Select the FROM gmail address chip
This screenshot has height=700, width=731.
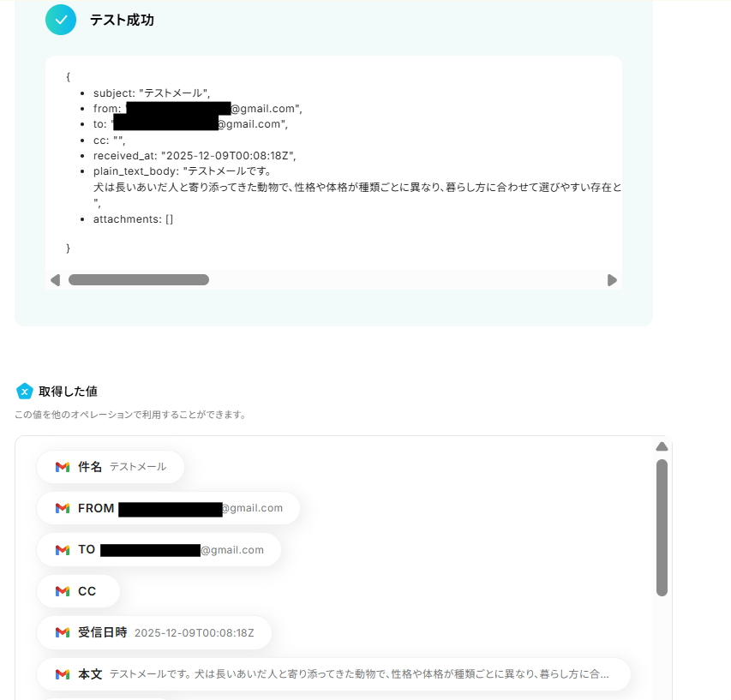pyautogui.click(x=168, y=508)
